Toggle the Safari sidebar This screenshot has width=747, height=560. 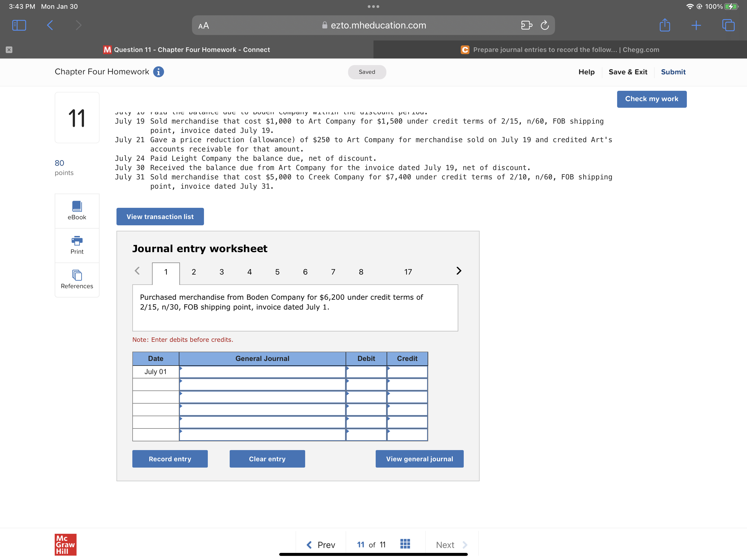click(x=19, y=25)
